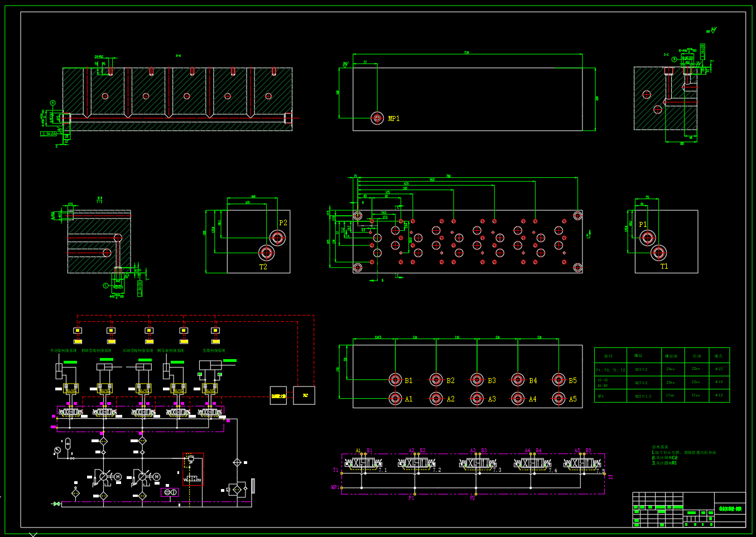Select the right pump motor M symbol
The height and width of the screenshot is (537, 756).
[157, 476]
